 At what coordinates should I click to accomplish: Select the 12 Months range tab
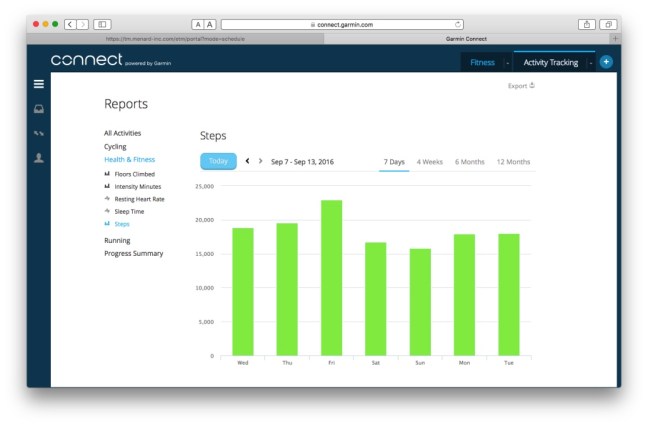pyautogui.click(x=513, y=161)
